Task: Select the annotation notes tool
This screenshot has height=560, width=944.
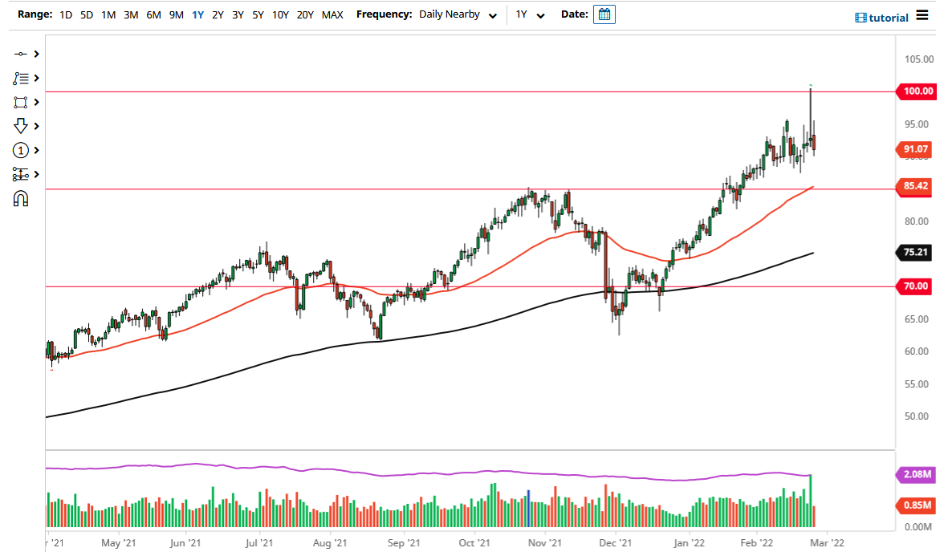Action: [22, 78]
